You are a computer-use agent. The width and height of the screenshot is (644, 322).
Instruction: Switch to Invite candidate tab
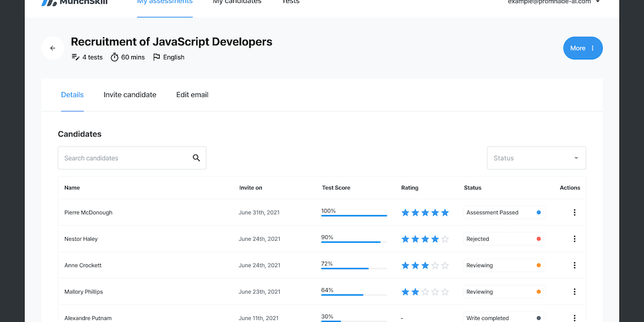130,95
